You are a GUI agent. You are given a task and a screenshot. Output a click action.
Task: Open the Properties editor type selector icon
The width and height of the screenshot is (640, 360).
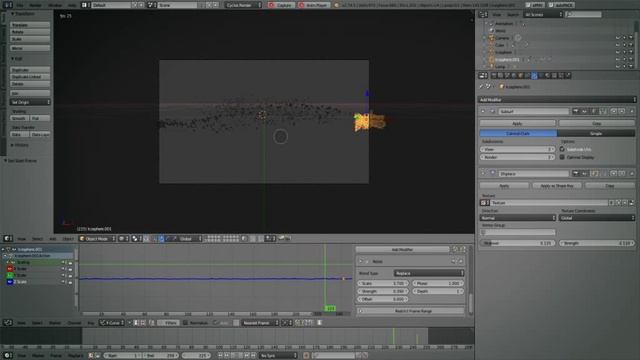483,76
